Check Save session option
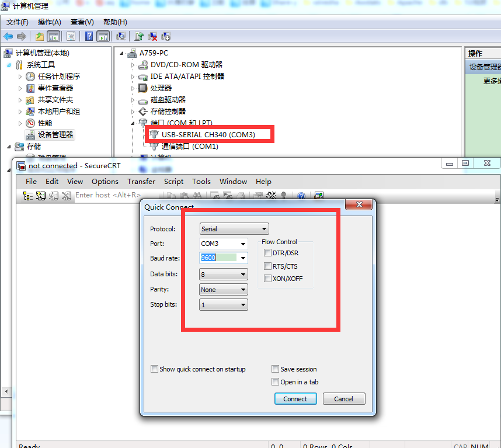This screenshot has width=501, height=448. [x=275, y=369]
